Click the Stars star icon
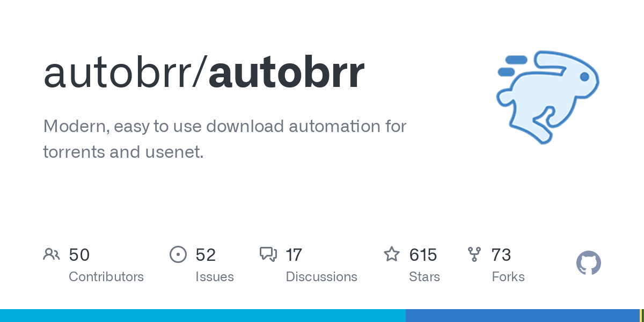 392,254
